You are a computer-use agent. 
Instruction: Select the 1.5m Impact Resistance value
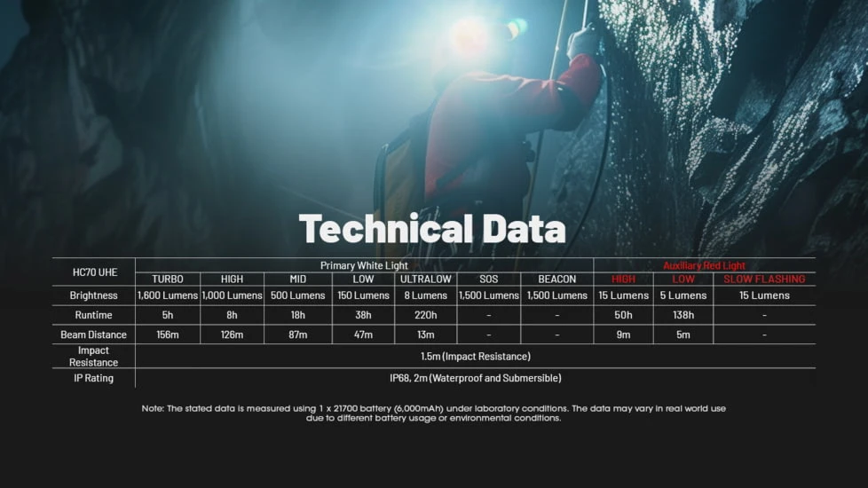click(475, 356)
